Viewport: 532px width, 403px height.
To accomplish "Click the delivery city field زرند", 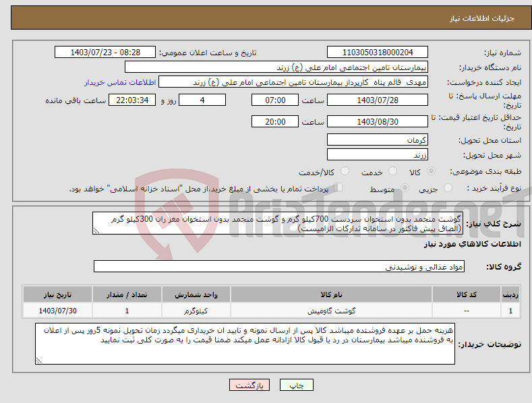I will (378, 155).
